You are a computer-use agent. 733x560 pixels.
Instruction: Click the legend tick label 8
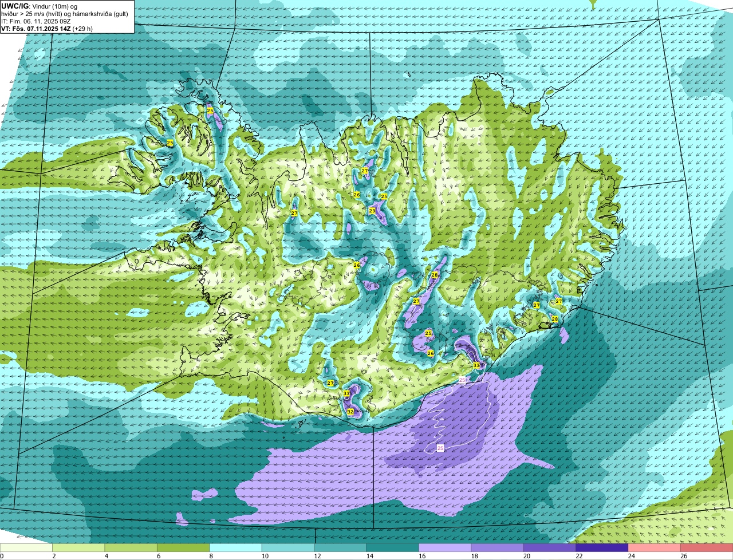coord(211,556)
